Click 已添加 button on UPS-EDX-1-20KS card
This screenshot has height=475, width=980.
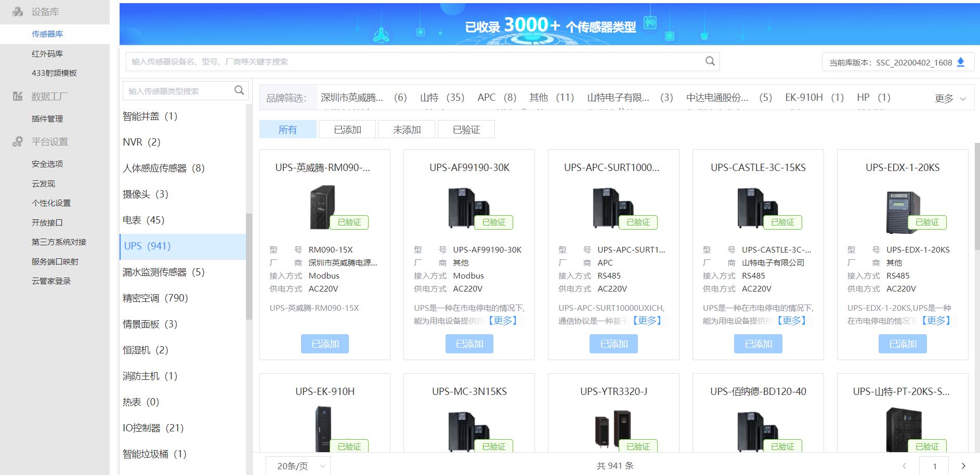pos(903,344)
